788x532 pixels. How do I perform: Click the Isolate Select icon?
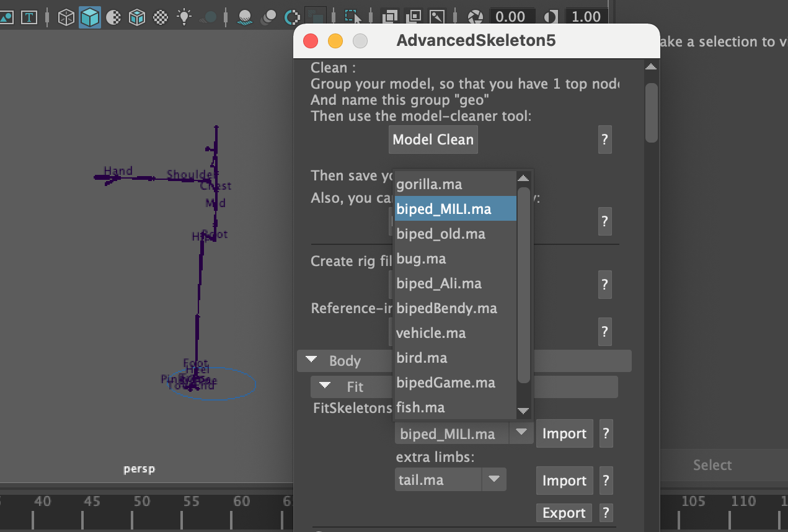pyautogui.click(x=352, y=16)
